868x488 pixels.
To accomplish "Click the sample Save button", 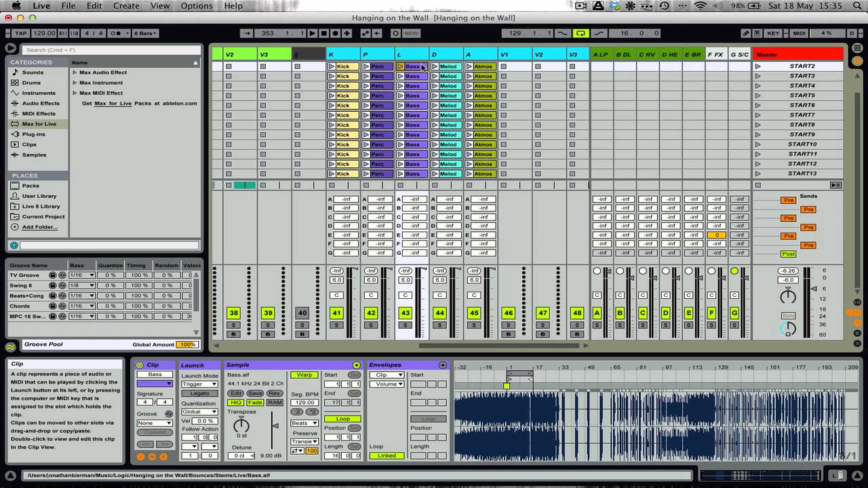I will [255, 393].
